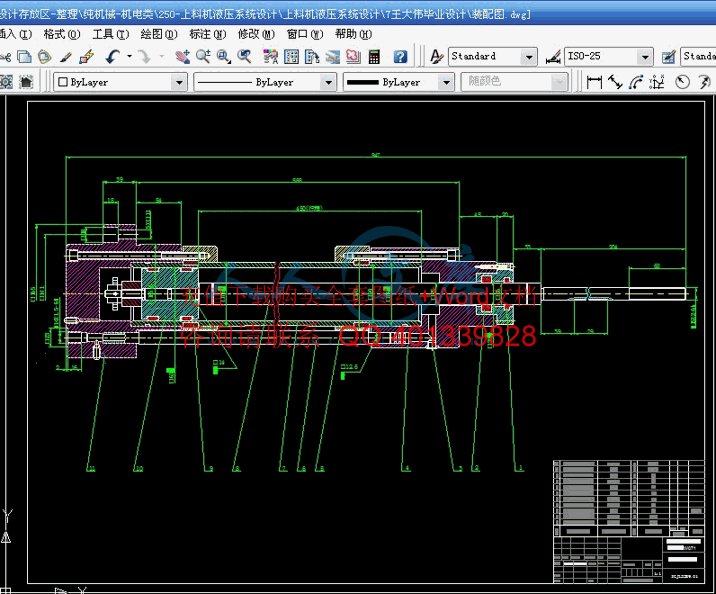This screenshot has height=594, width=716.
Task: Open the color control ByLayer dropdown
Action: coord(179,82)
